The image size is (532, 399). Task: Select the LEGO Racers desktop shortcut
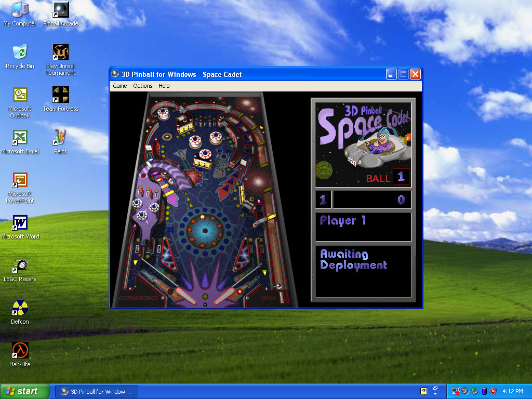[20, 270]
